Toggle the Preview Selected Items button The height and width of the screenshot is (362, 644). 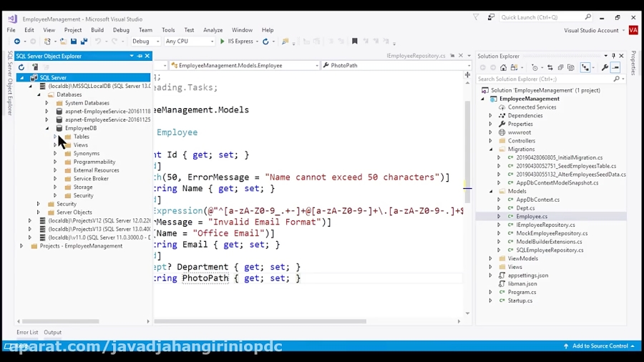pyautogui.click(x=615, y=67)
